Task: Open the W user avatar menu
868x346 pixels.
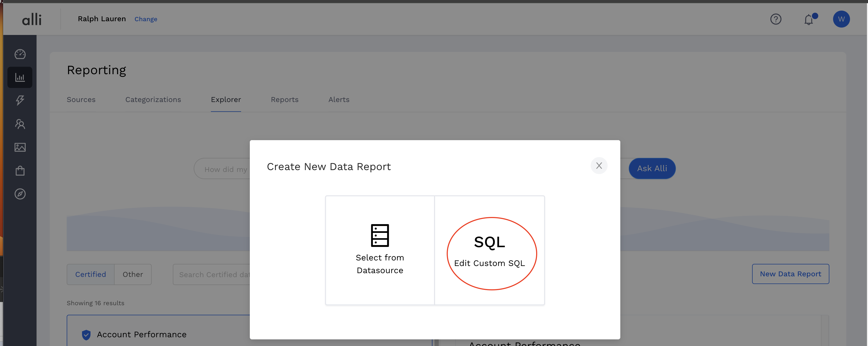Action: [x=841, y=19]
